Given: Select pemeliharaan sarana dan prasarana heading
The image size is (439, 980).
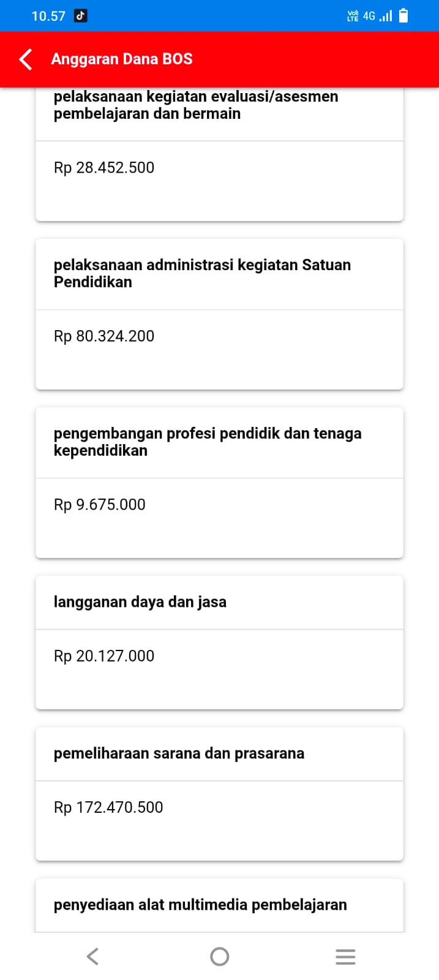Looking at the screenshot, I should click(x=179, y=753).
